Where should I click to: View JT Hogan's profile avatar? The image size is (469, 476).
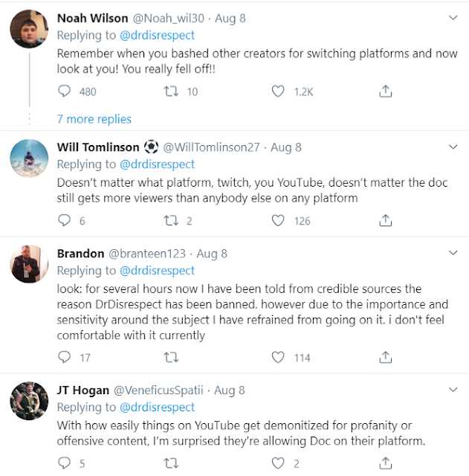pos(30,403)
